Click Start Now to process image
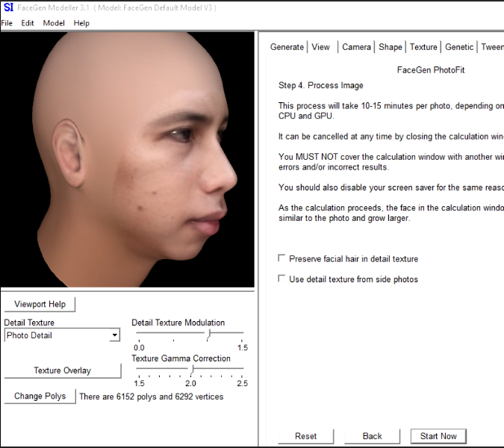 click(x=438, y=436)
